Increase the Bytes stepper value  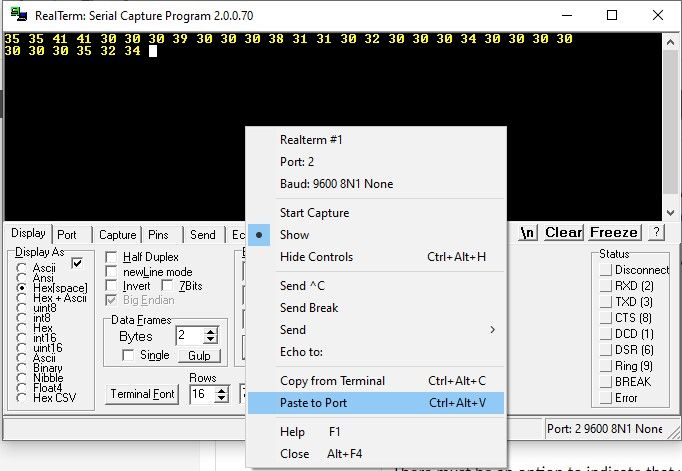point(211,332)
